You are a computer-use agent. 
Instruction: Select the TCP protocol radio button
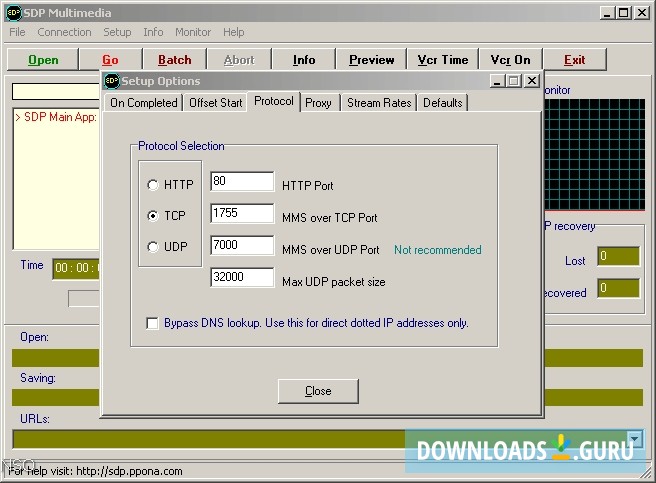153,216
